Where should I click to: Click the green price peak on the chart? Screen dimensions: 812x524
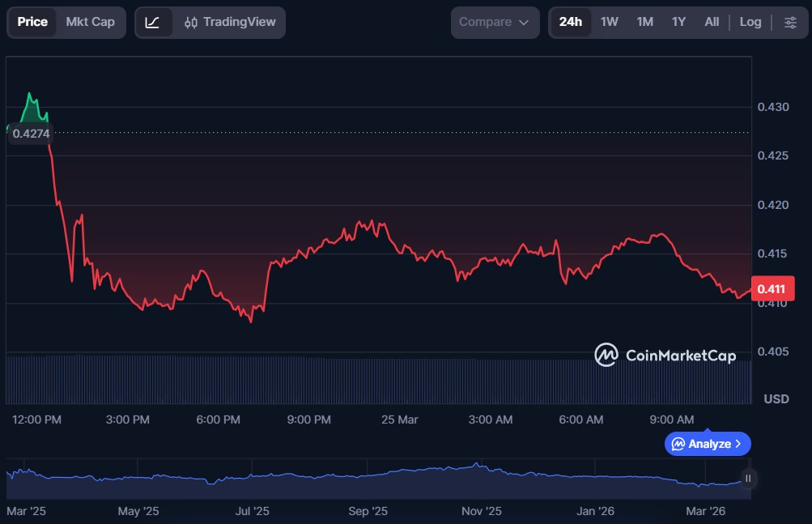tap(30, 95)
